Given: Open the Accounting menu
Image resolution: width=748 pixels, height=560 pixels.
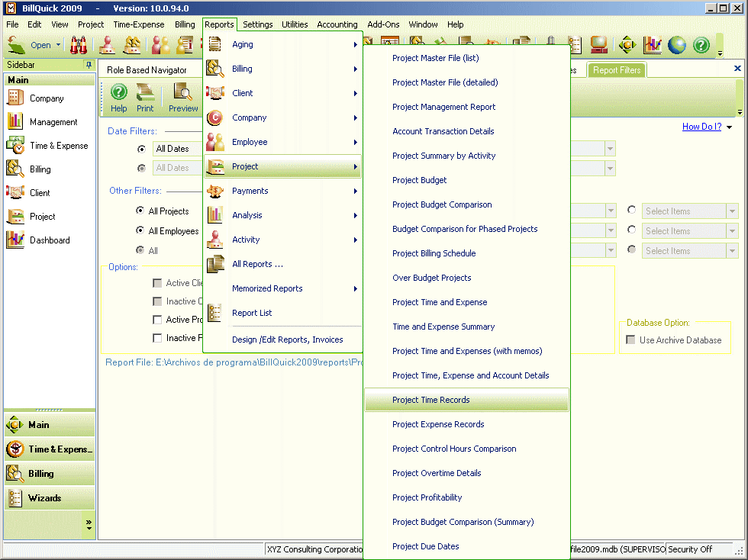Looking at the screenshot, I should click(337, 24).
